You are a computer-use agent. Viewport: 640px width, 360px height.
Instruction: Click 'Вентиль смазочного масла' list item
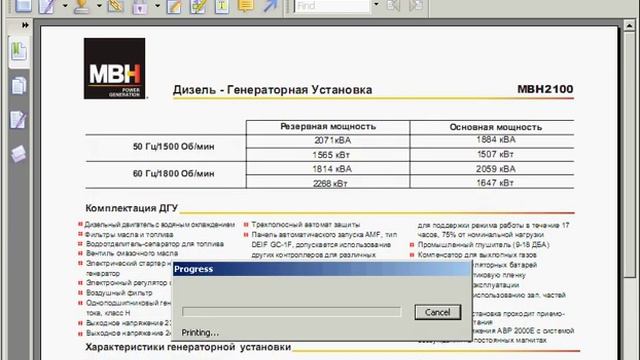pyautogui.click(x=132, y=253)
